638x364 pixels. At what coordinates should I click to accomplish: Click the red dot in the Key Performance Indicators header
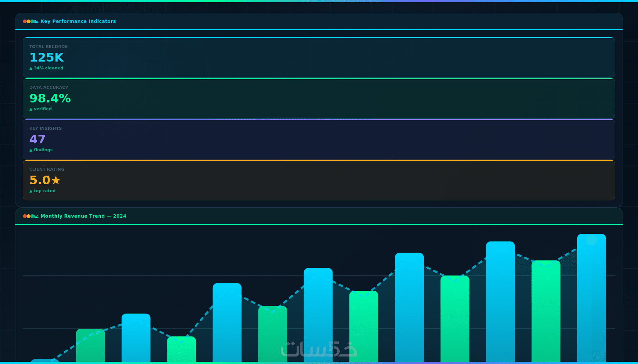[x=25, y=21]
